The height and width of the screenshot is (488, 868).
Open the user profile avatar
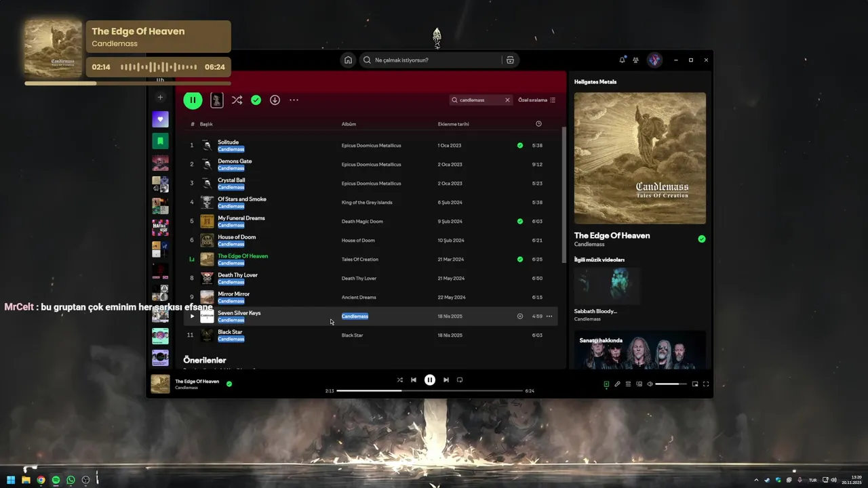[654, 60]
